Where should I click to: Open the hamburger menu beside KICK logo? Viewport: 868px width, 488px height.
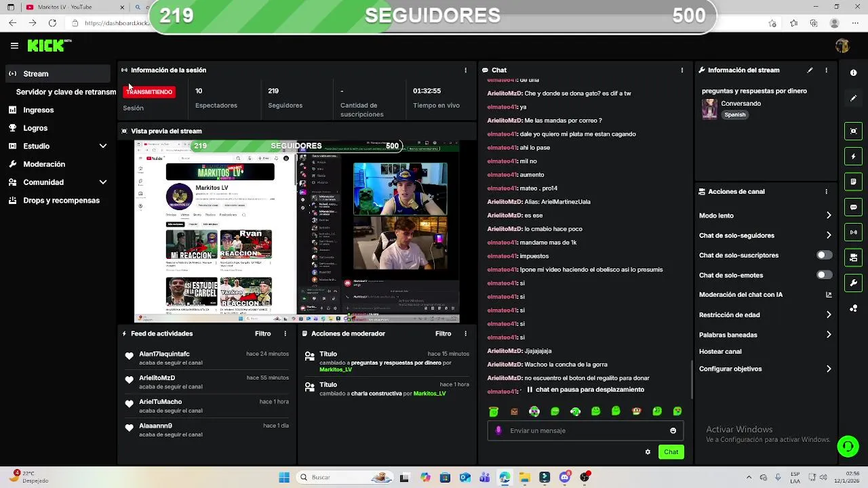coord(14,45)
